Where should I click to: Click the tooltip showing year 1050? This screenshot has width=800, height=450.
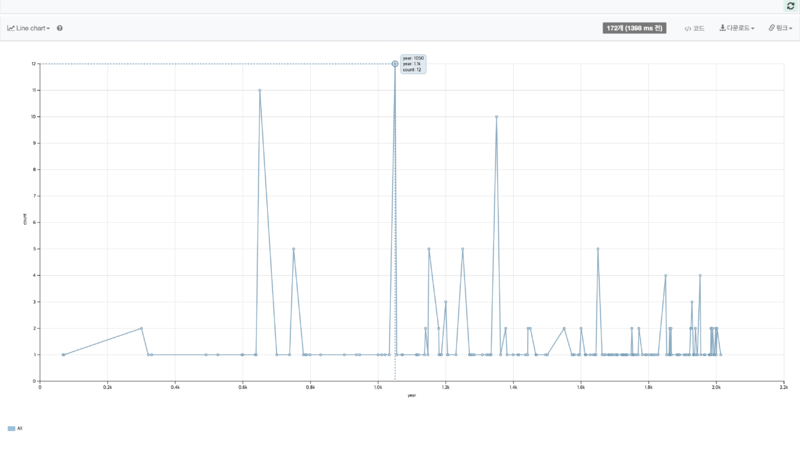tap(413, 64)
